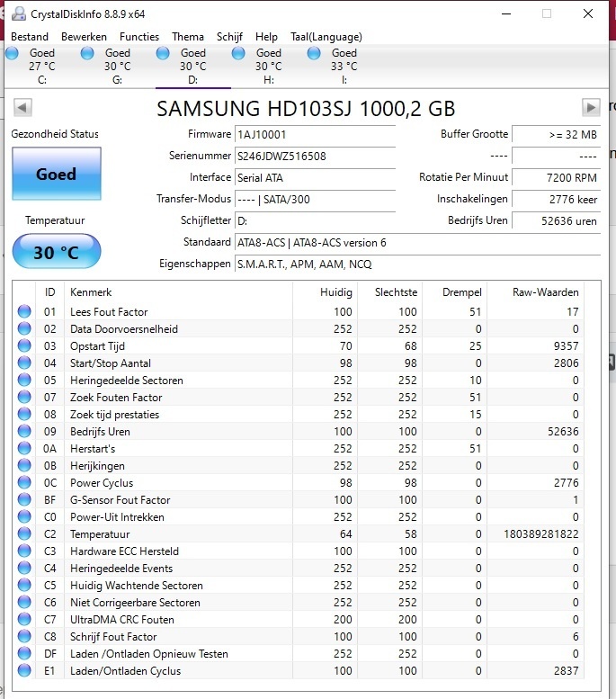Open the Taal(Language) menu
Screen dimensions: 616x699
(x=326, y=37)
